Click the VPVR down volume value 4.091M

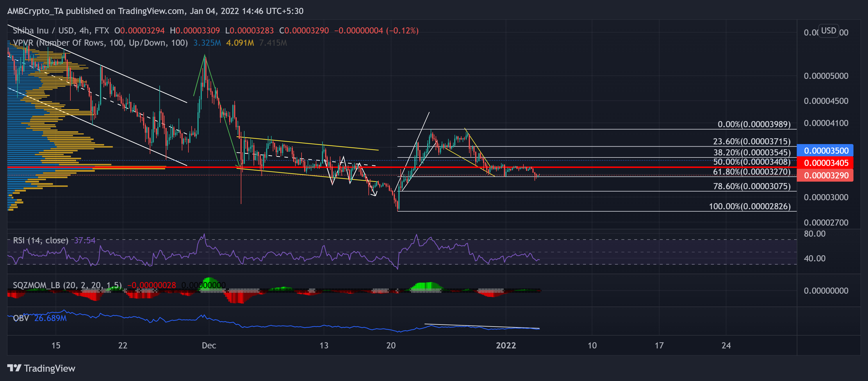[240, 43]
